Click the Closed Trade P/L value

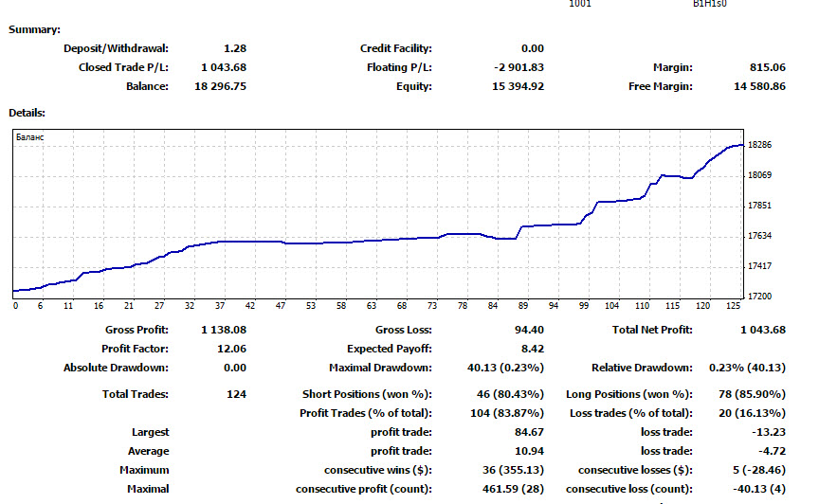(224, 67)
